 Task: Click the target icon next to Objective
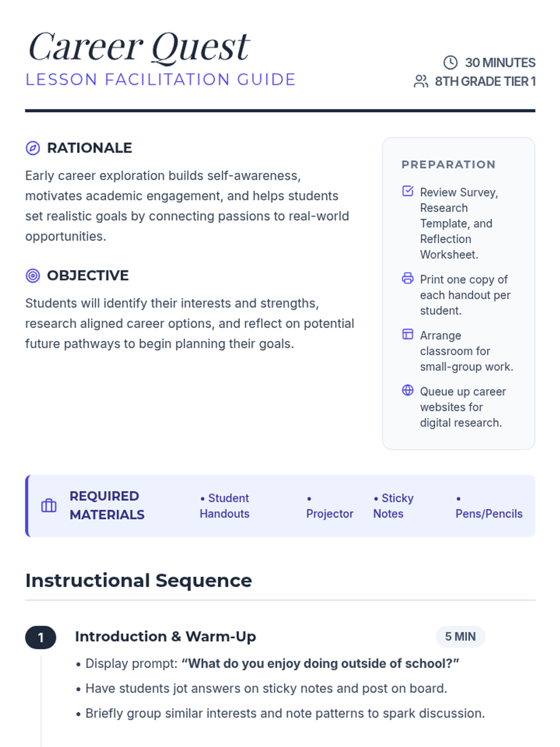click(x=33, y=275)
